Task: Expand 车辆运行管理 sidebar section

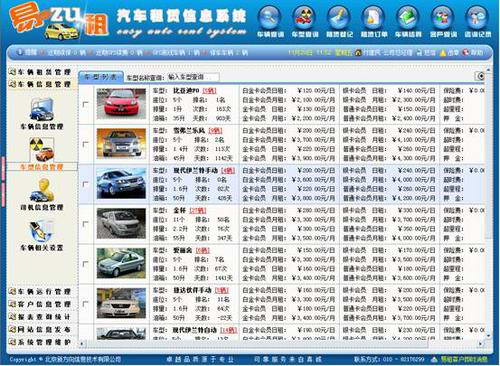Action: 41,292
